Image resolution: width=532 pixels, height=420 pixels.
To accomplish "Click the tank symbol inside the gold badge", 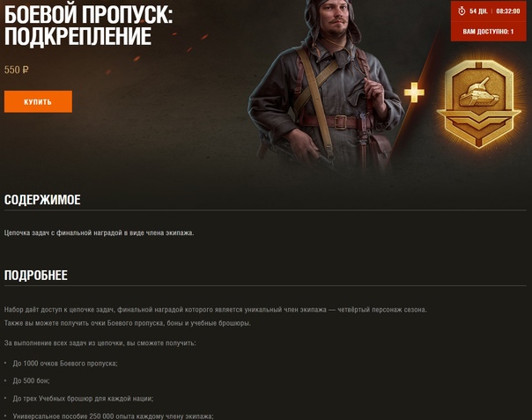I will (478, 92).
